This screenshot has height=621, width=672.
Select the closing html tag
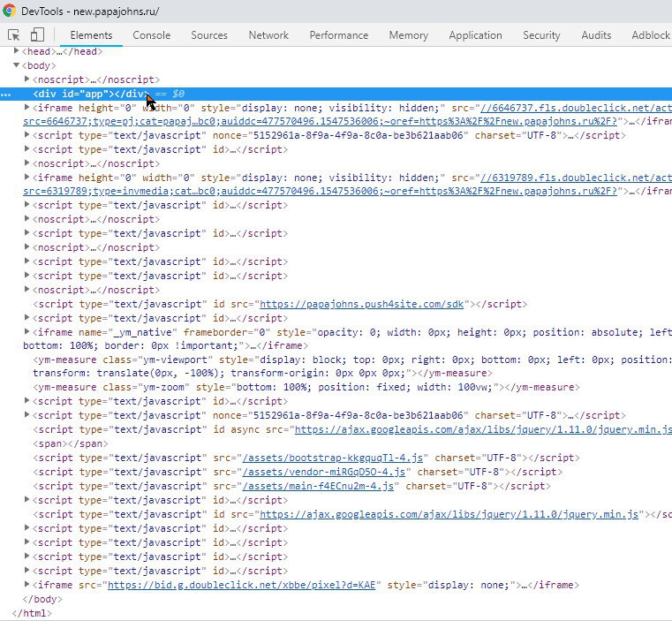32,613
